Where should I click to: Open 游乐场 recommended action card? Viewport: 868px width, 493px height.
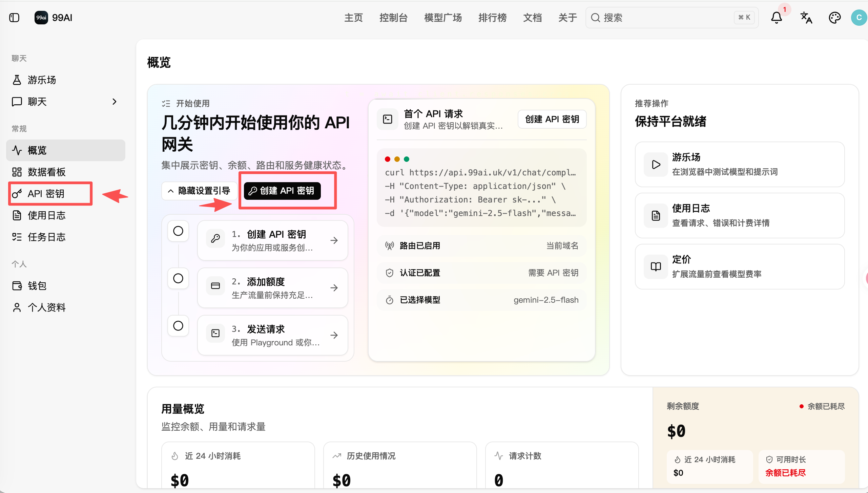coord(740,165)
